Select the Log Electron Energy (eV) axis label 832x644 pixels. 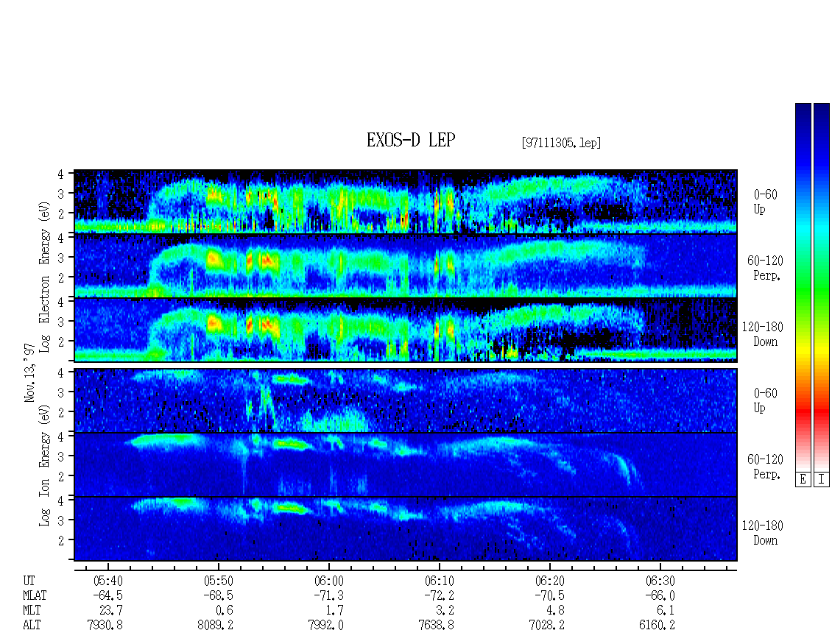[x=45, y=277]
